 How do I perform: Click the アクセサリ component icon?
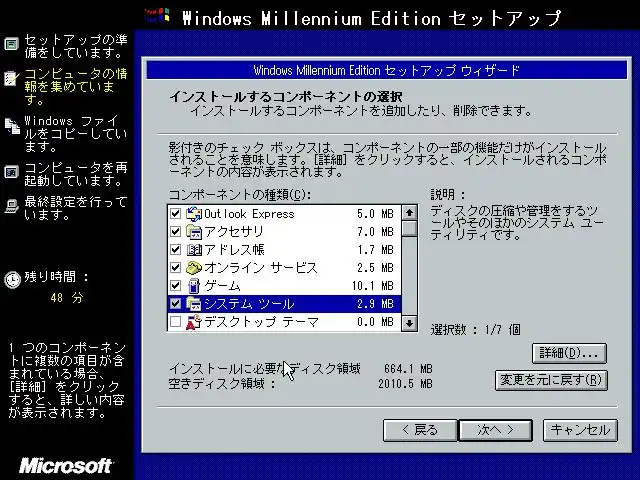pos(194,232)
